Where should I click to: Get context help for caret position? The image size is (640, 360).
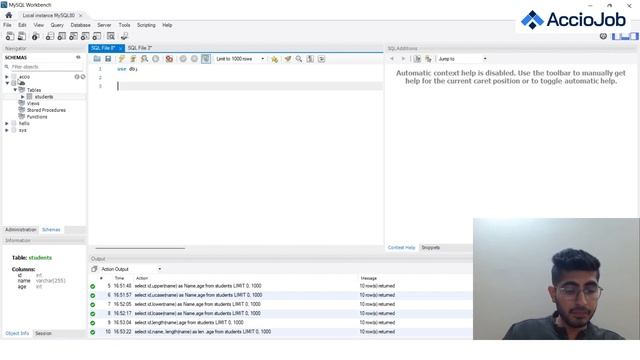pyautogui.click(x=417, y=59)
